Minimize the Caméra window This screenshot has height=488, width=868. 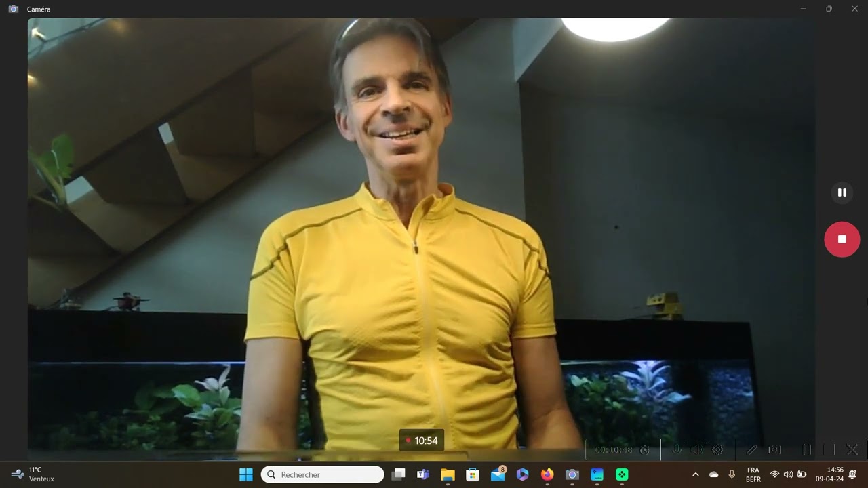(x=803, y=9)
